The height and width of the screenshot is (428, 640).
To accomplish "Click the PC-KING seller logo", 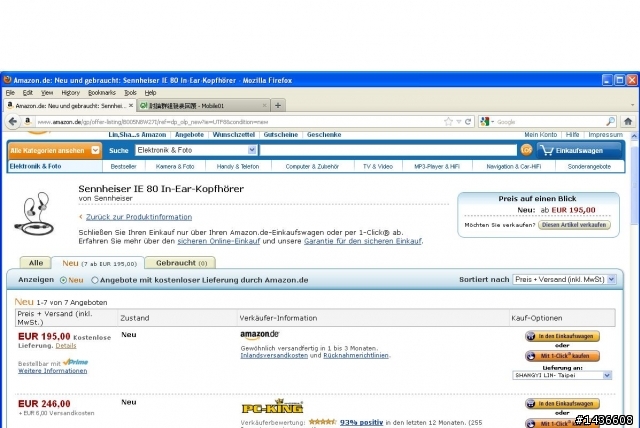I will [272, 406].
